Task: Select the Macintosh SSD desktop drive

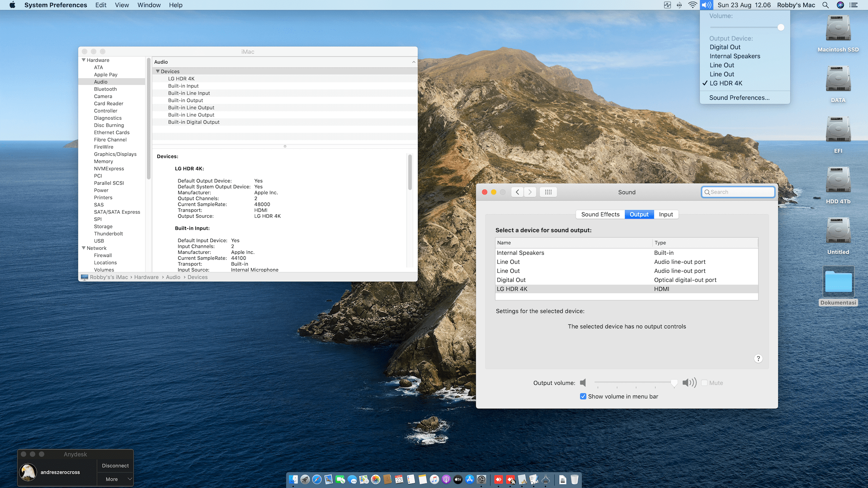Action: click(838, 34)
